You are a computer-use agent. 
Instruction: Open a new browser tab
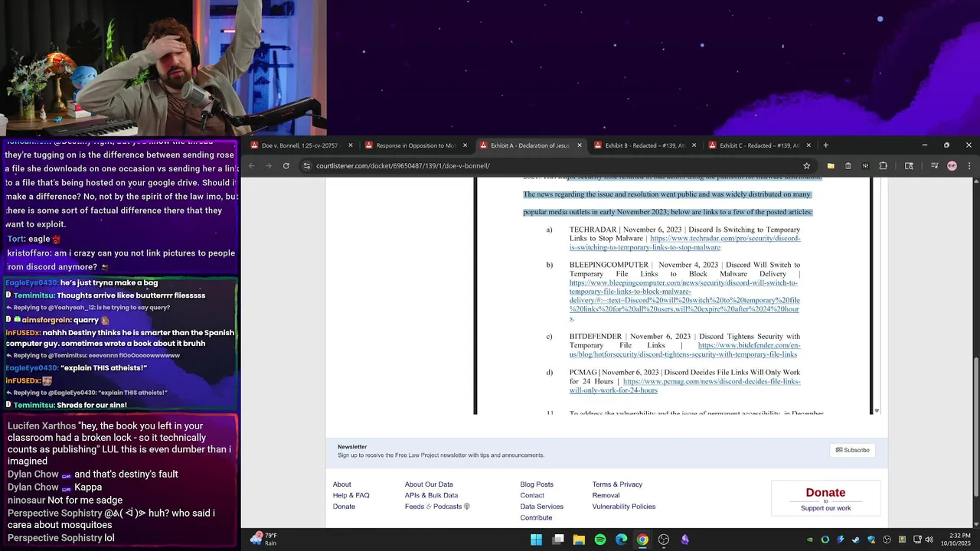pyautogui.click(x=825, y=145)
